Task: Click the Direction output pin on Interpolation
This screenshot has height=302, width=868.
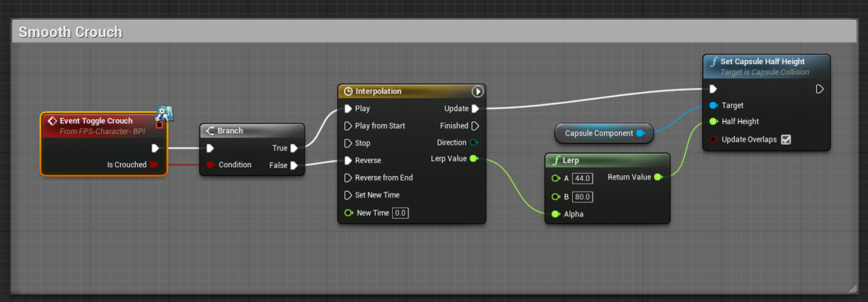Action: (475, 143)
